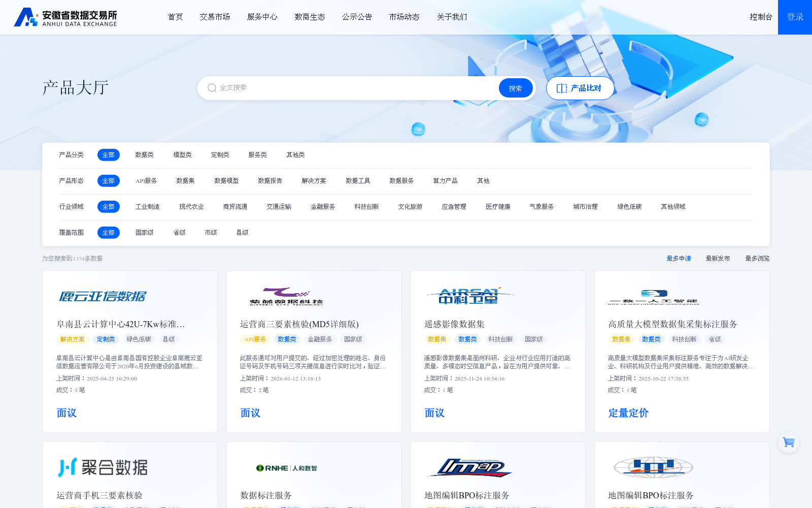Image resolution: width=812 pixels, height=508 pixels.
Task: Filter coverage by 国家级
Action: pyautogui.click(x=144, y=233)
